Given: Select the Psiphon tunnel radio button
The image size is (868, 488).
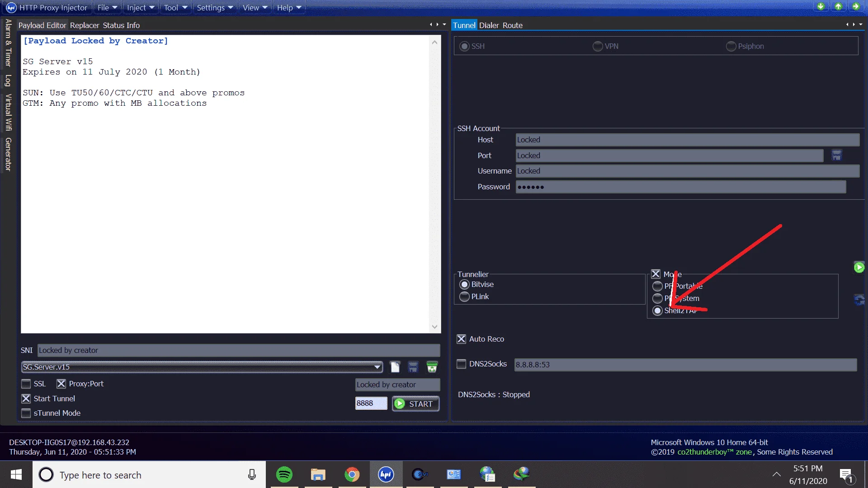Looking at the screenshot, I should pos(731,46).
